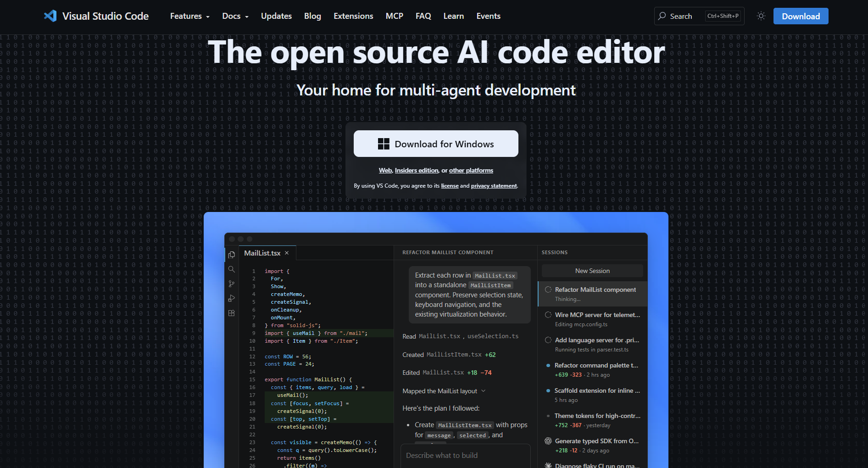This screenshot has width=868, height=468.
Task: Click the Windows logo on download button
Action: point(384,144)
